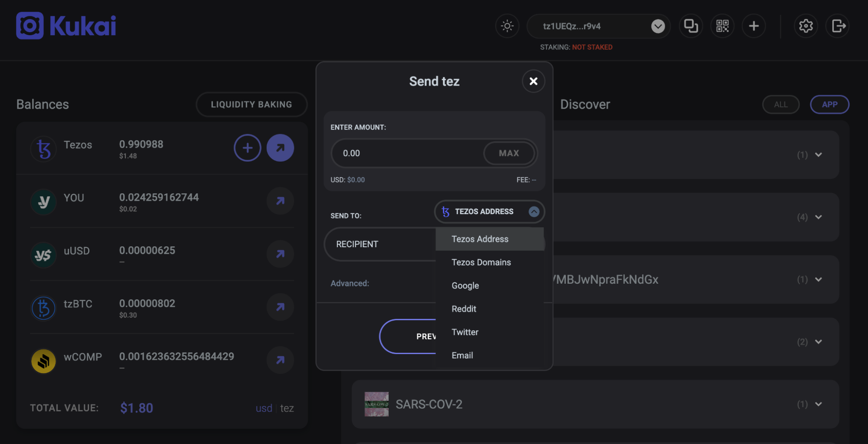This screenshot has height=444, width=868.
Task: Collapse the Tezos Address recipient dropdown
Action: coord(534,212)
